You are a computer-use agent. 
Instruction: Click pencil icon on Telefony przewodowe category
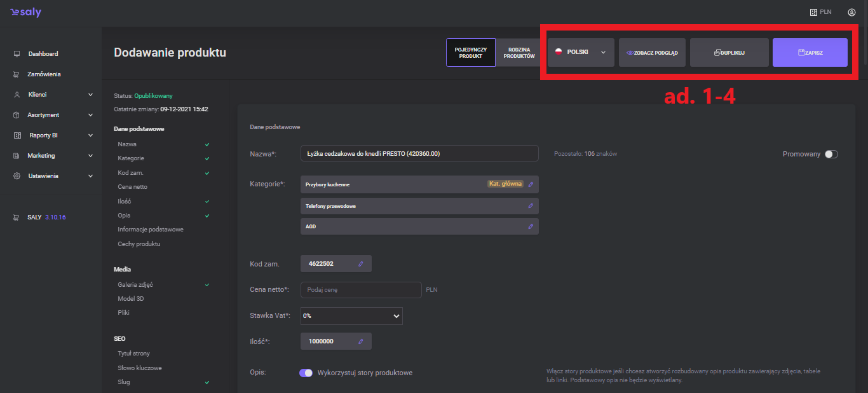[x=531, y=206]
